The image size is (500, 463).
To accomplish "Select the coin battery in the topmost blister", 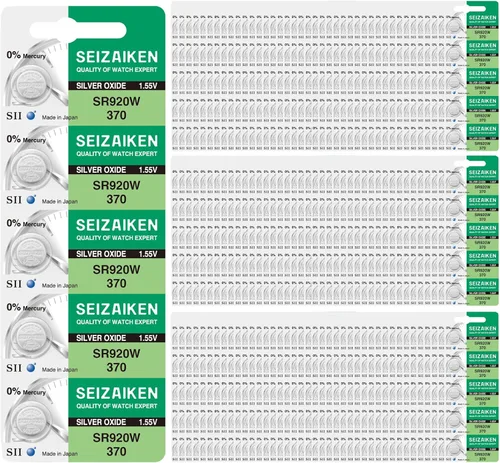I will 30,85.
